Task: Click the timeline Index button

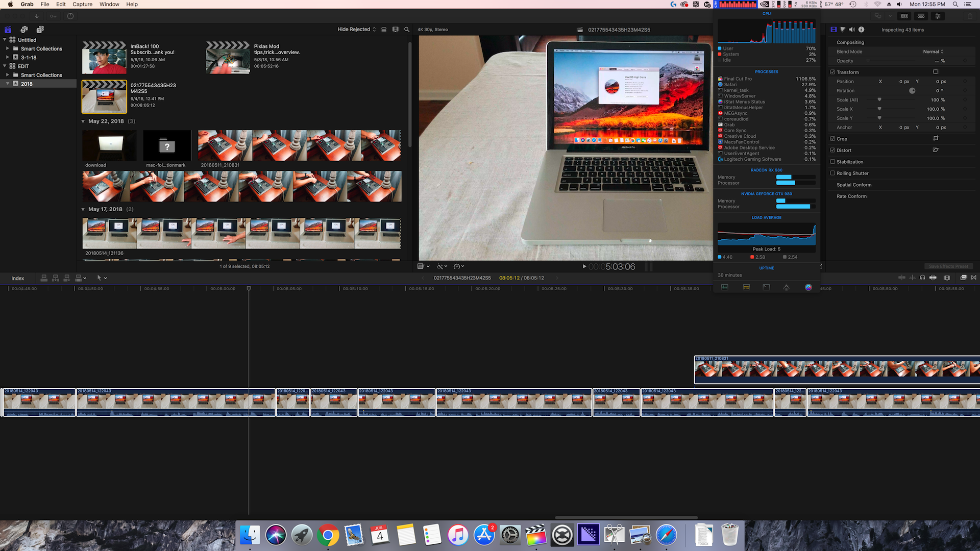Action: click(18, 278)
